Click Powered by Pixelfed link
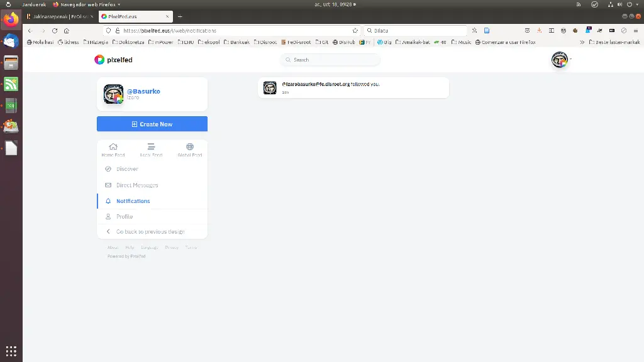 [126, 256]
